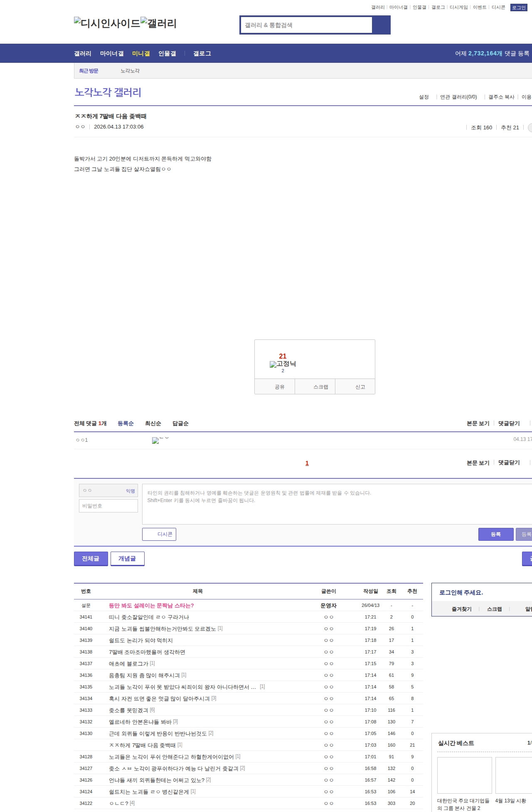Image resolution: width=532 pixels, height=812 pixels.
Task: Click 갤주소 복사 to copy the gallery address
Action: click(x=501, y=97)
